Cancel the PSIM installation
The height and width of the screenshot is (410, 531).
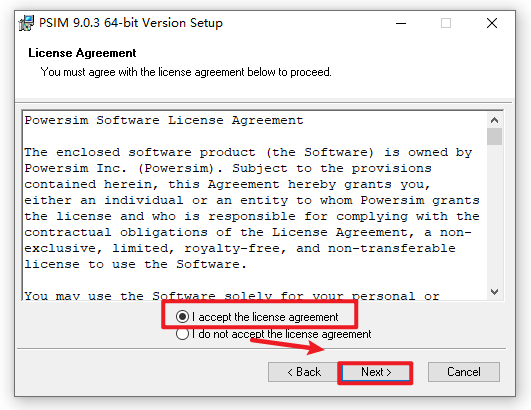point(464,372)
